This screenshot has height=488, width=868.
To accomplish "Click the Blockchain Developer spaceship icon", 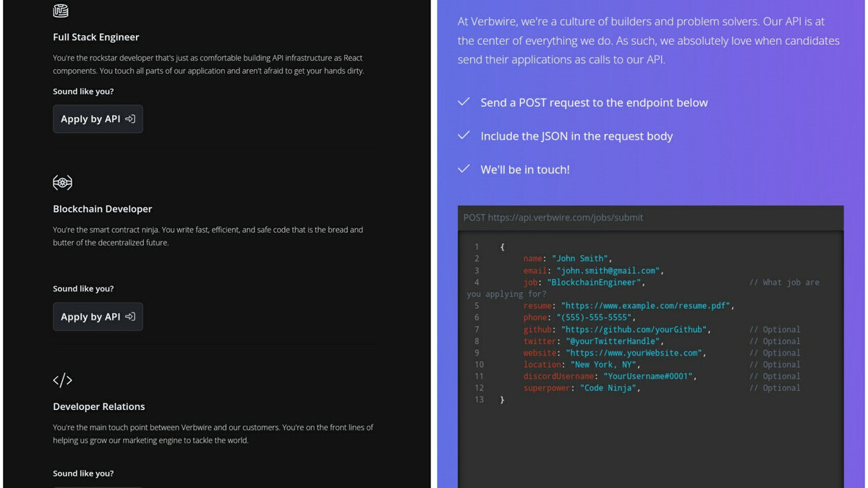I will click(62, 182).
